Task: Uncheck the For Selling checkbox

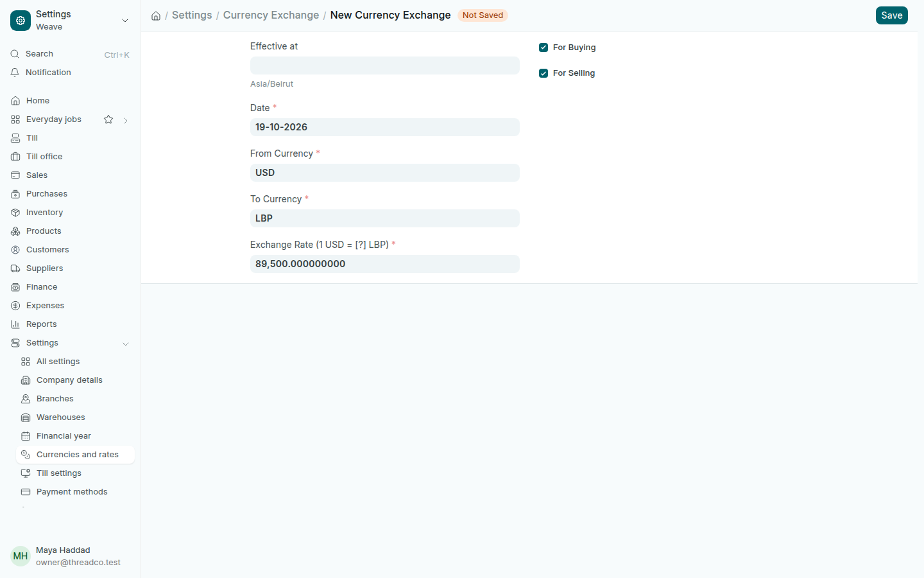Action: (543, 73)
